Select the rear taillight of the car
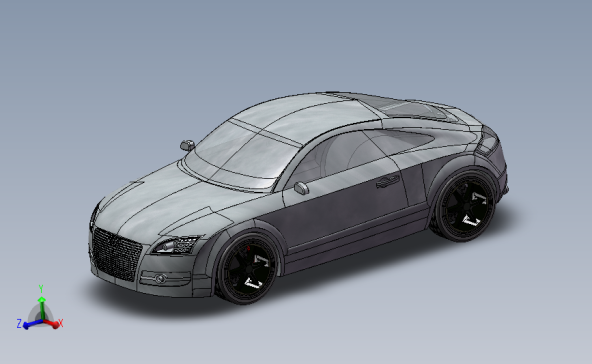The image size is (592, 364). [489, 141]
